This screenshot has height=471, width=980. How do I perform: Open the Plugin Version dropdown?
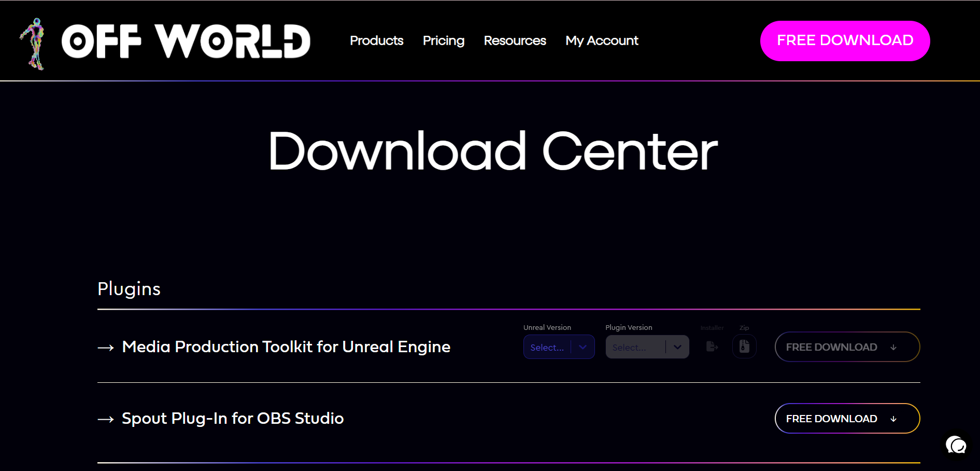tap(647, 347)
